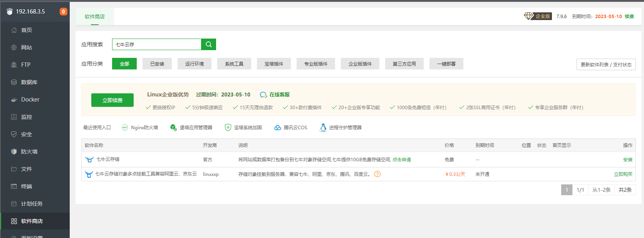644x238 pixels.
Task: Click the 腾讯云COS cloud icon
Action: tap(278, 128)
